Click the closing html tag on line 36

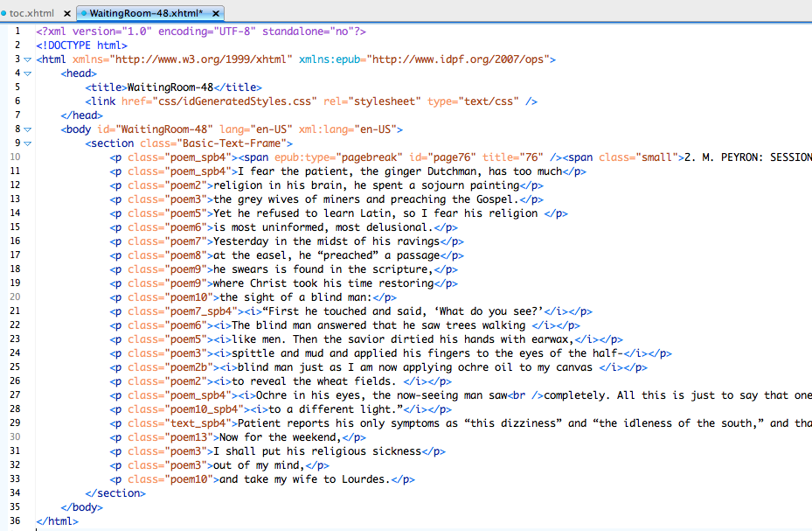[57, 521]
